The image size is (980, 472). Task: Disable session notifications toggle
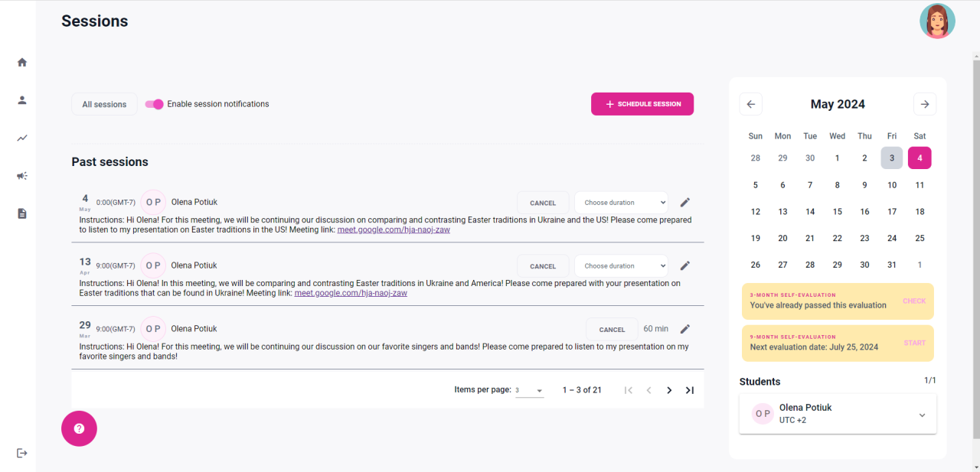155,104
